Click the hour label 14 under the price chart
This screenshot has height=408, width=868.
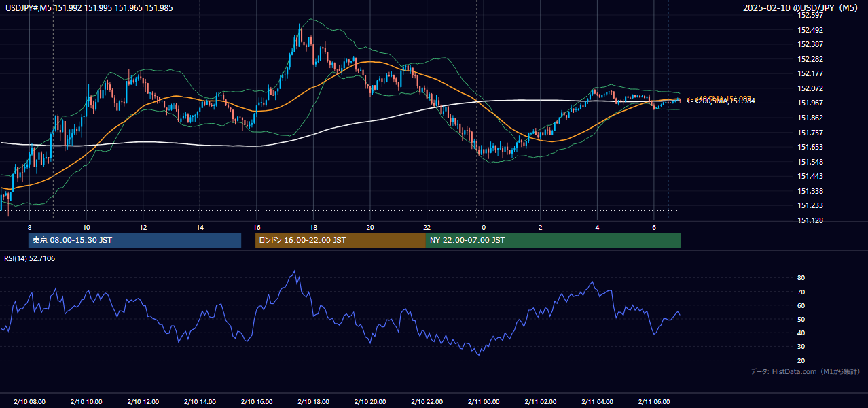pyautogui.click(x=200, y=227)
